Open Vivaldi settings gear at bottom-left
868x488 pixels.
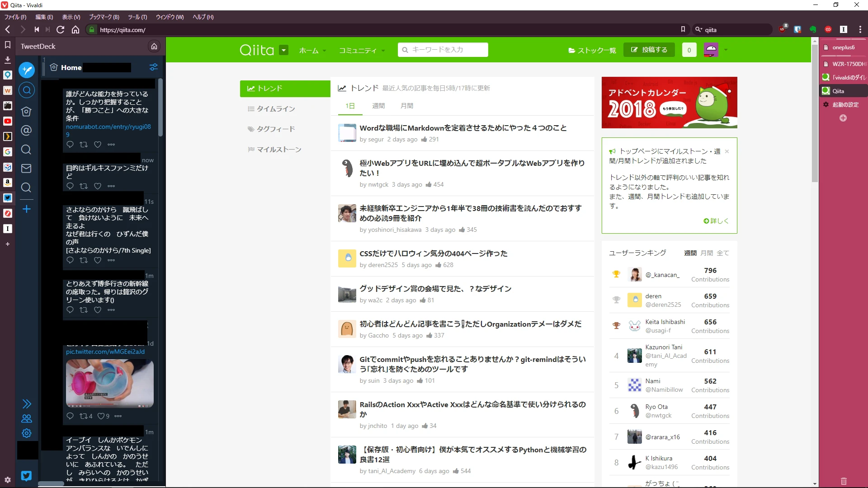8,480
